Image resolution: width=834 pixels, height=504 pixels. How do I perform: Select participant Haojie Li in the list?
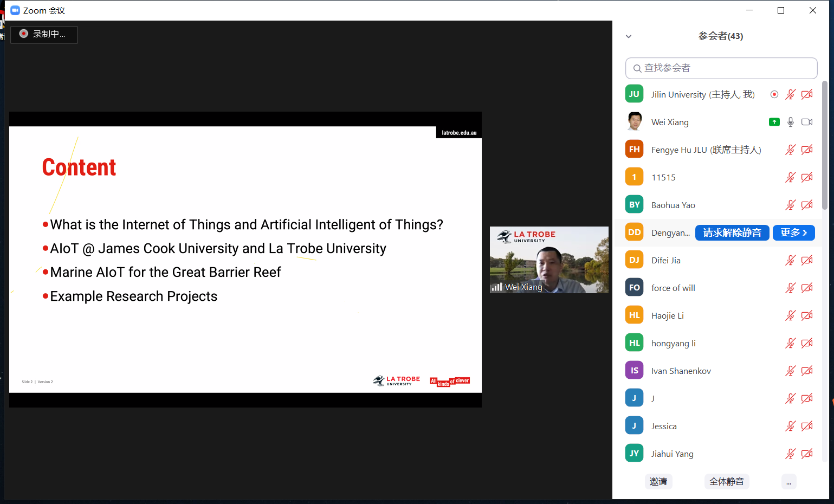[x=668, y=315]
